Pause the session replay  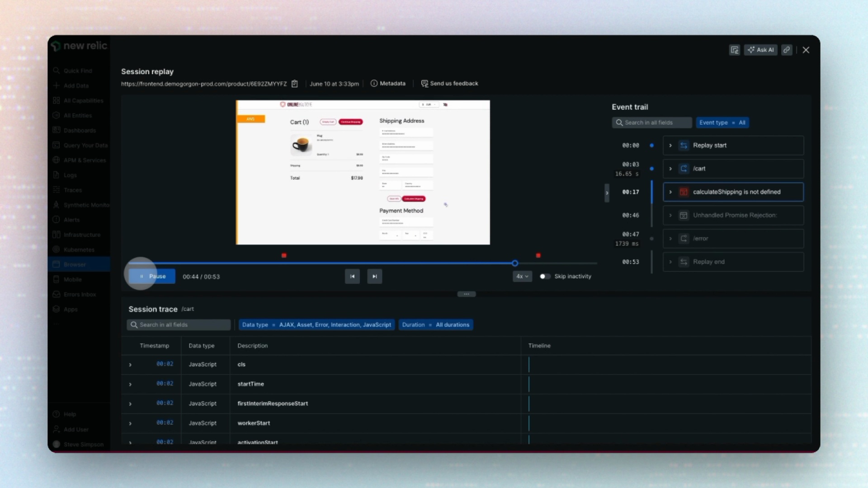[152, 277]
